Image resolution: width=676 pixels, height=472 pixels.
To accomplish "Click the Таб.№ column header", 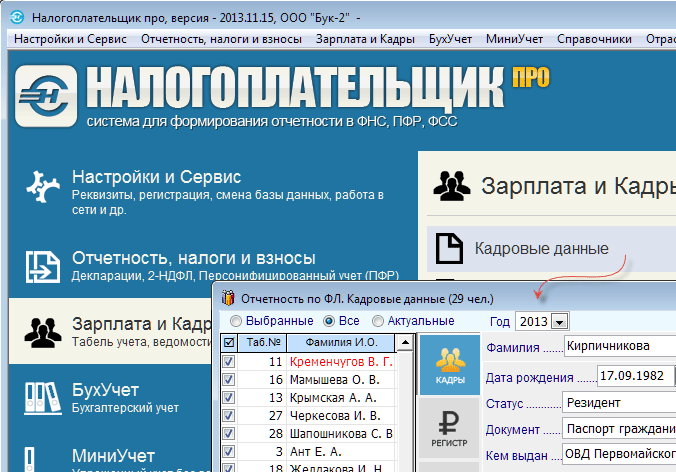I will point(263,343).
